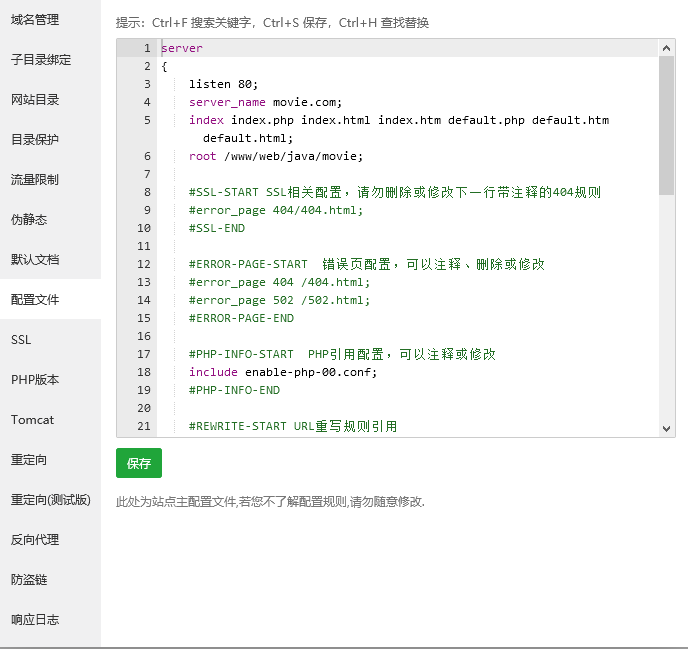
Task: Click '#SSL-START' comment line
Action: coord(395,192)
